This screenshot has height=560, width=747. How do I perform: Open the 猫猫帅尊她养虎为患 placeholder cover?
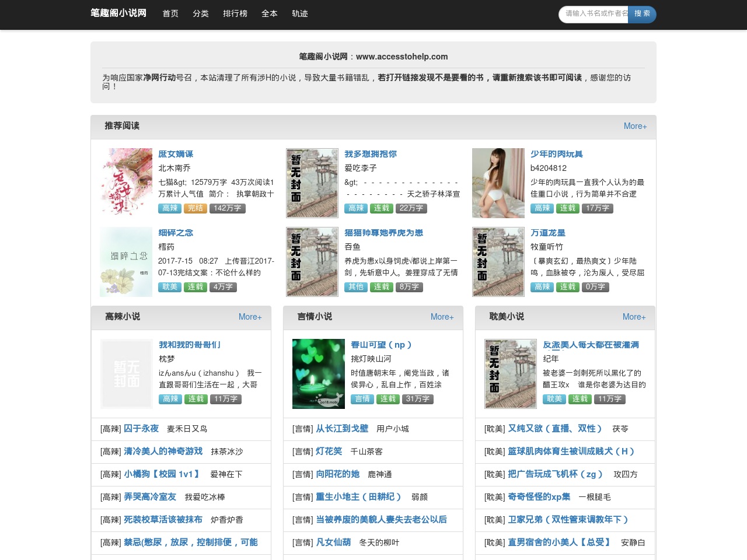click(x=312, y=262)
